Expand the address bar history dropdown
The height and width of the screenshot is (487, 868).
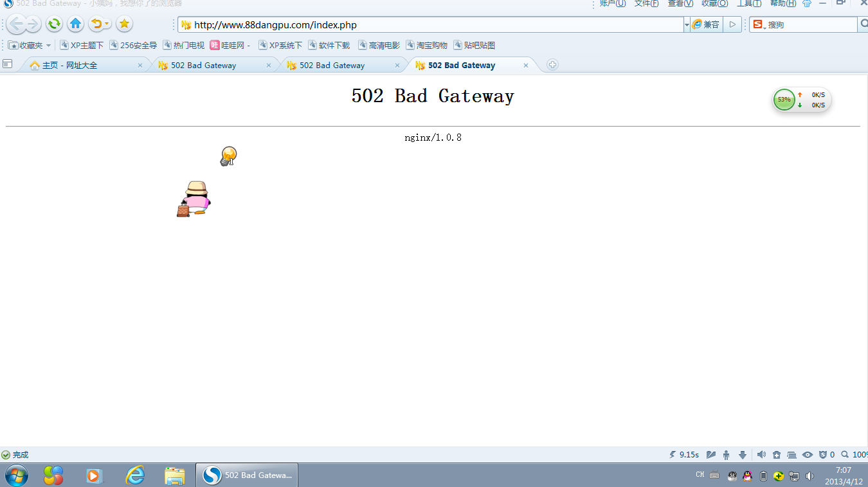pyautogui.click(x=687, y=25)
